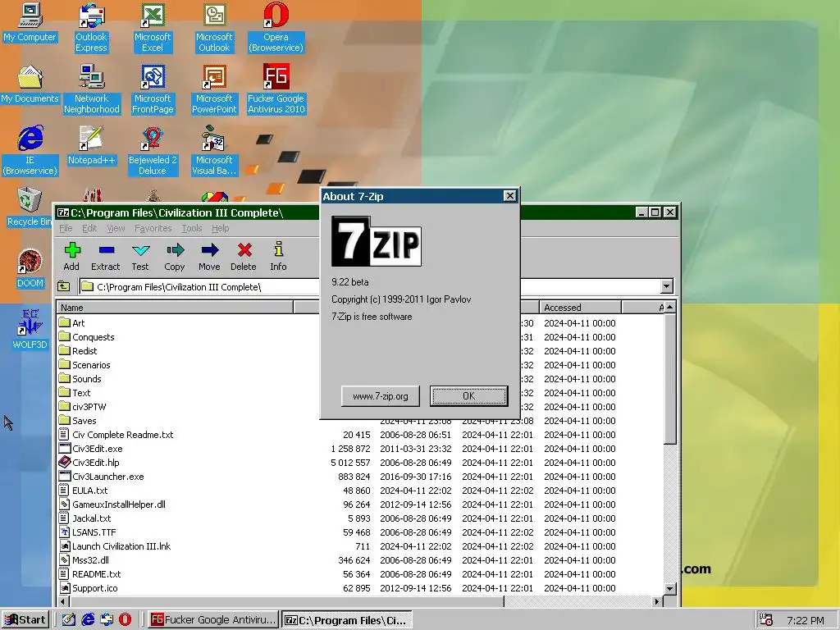Select the Opera (Browservice) desktop icon

(276, 28)
